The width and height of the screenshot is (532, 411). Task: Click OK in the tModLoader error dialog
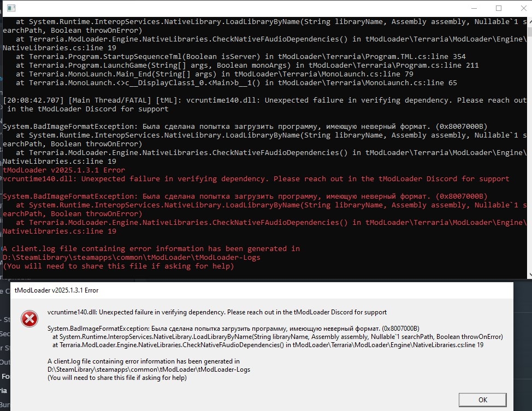point(482,400)
